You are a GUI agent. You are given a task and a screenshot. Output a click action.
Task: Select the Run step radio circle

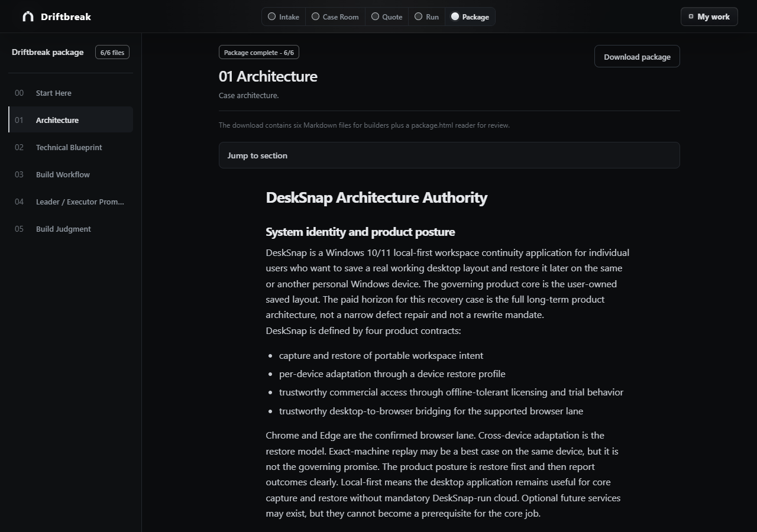pyautogui.click(x=418, y=17)
